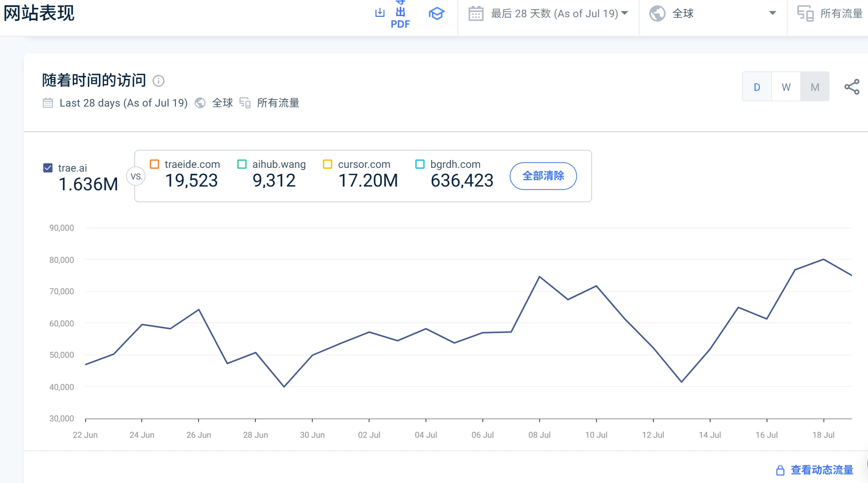This screenshot has height=483, width=868.
Task: Enable the traeide.com comparison checkbox
Action: point(154,164)
